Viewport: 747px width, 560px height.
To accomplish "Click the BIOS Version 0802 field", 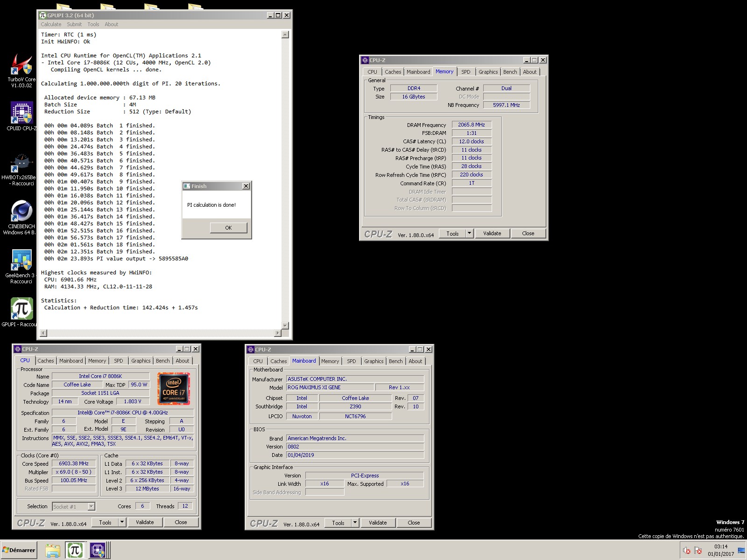I will [x=355, y=447].
